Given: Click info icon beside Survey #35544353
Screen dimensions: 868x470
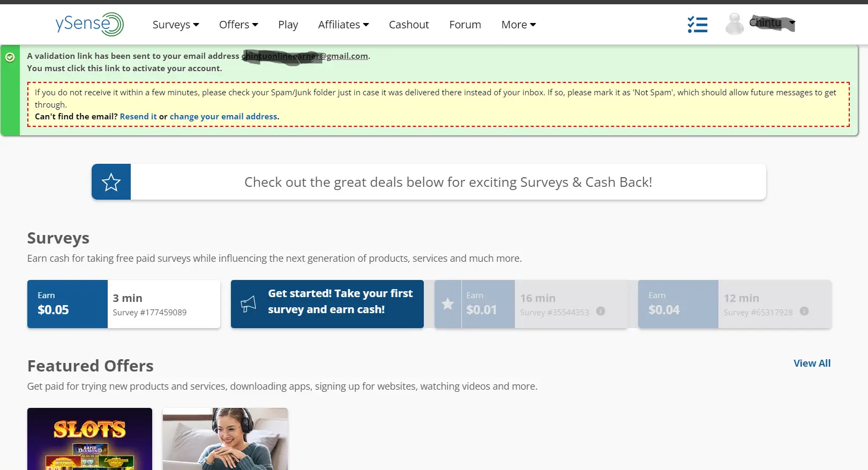Looking at the screenshot, I should [x=601, y=311].
